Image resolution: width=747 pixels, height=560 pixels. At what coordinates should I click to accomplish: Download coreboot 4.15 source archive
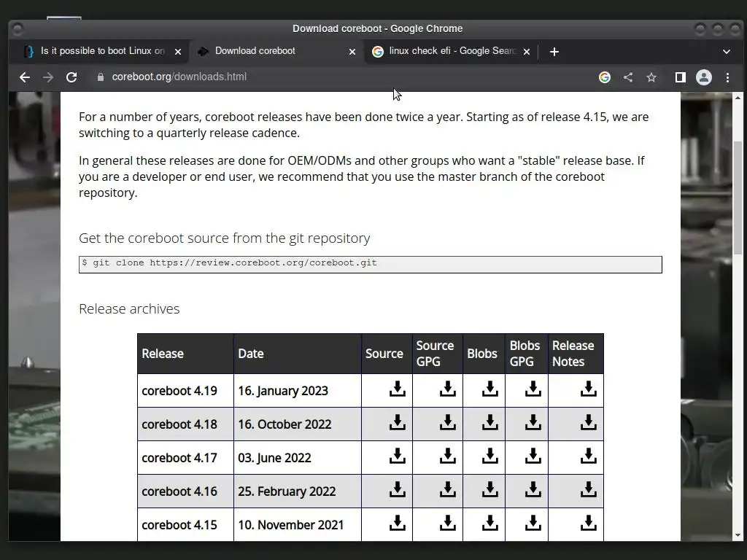[398, 523]
